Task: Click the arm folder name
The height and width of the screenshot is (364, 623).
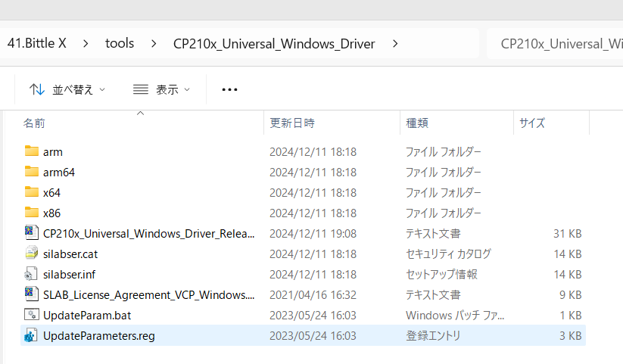Action: coord(53,152)
